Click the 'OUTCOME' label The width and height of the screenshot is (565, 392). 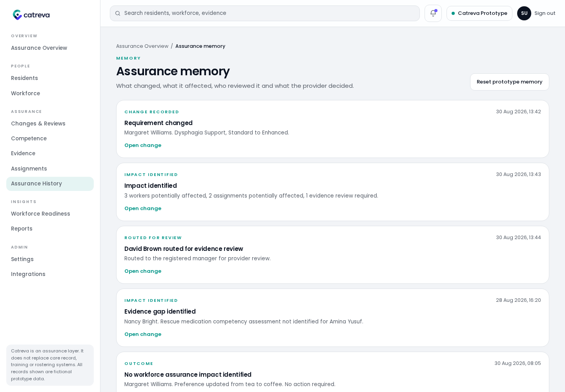click(139, 364)
